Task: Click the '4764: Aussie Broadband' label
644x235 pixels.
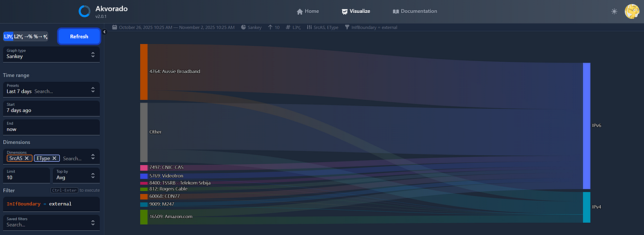Action: pos(175,71)
